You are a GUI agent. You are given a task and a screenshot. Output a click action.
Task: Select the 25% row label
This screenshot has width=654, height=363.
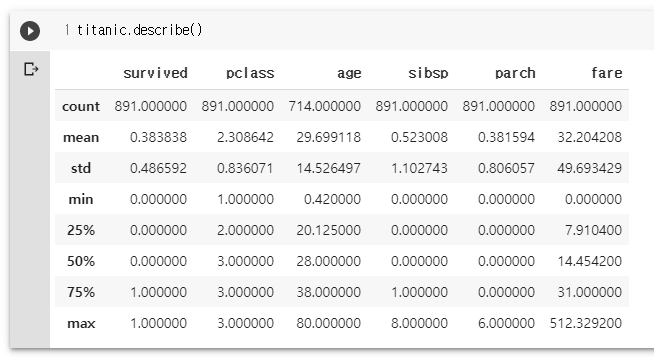coord(81,230)
